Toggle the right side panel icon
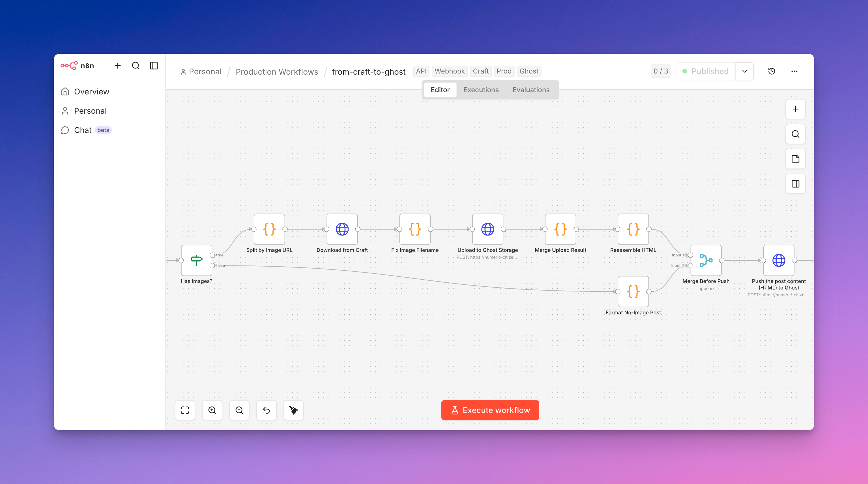The image size is (868, 484). pos(795,184)
